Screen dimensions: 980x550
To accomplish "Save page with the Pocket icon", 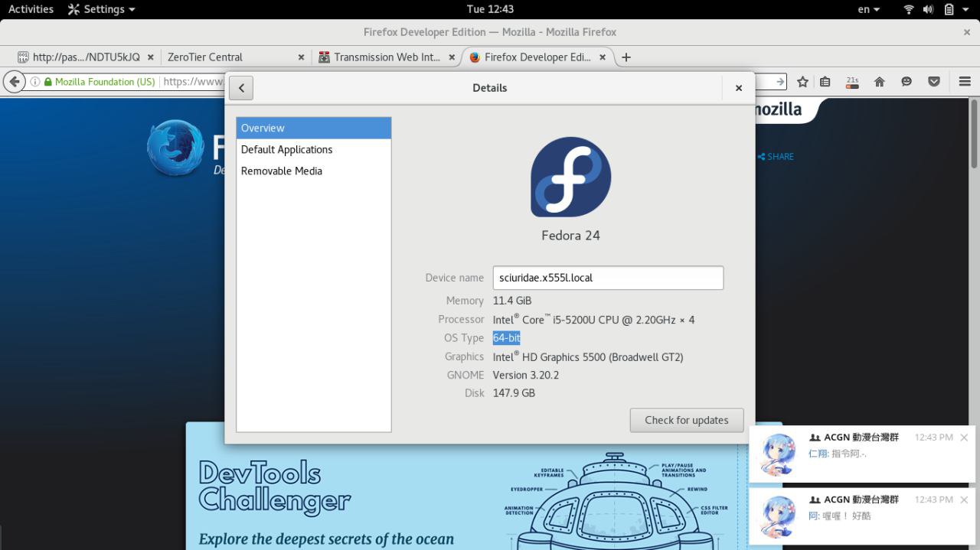I will click(x=934, y=82).
